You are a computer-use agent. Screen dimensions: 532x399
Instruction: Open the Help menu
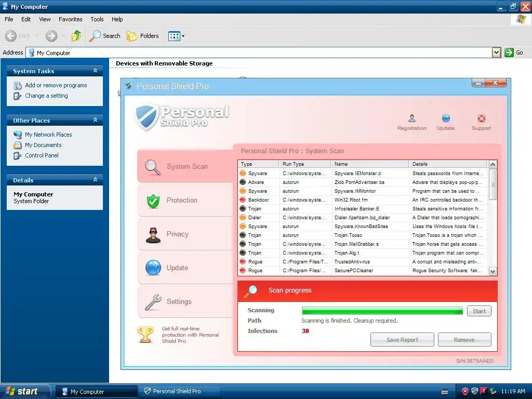(117, 19)
